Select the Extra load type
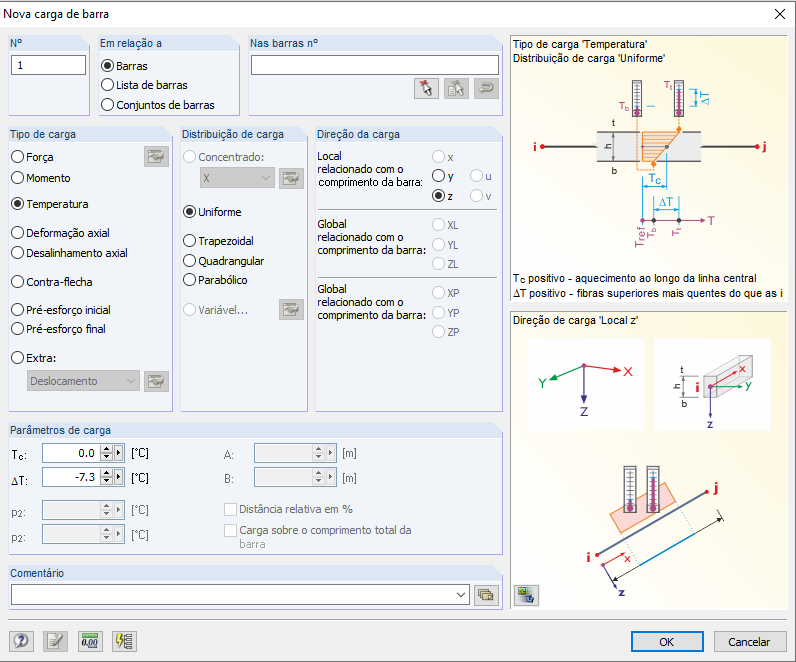 (18, 358)
